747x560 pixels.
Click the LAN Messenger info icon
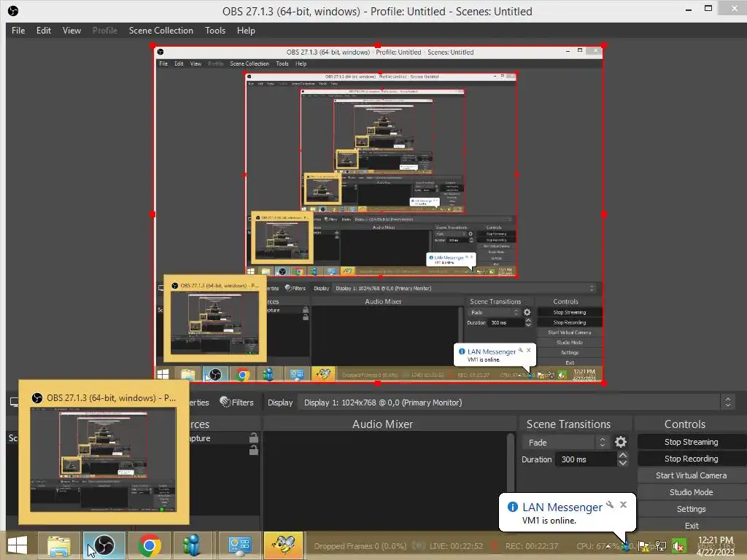tap(513, 507)
